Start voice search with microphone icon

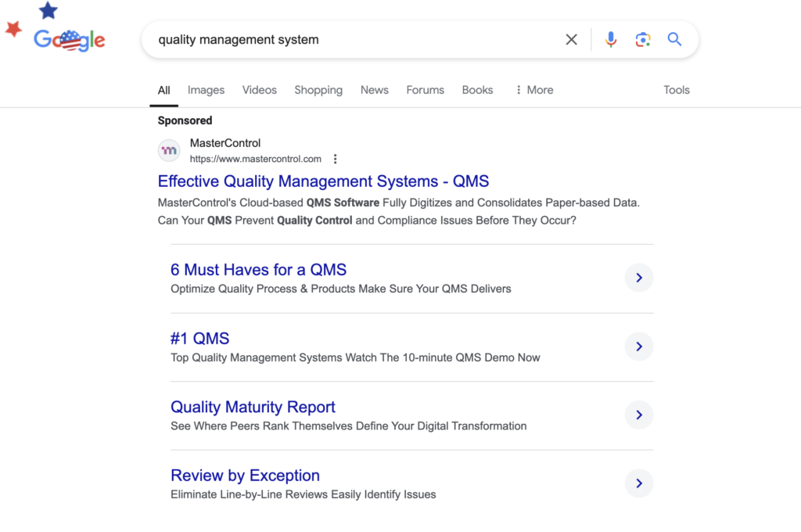point(611,40)
